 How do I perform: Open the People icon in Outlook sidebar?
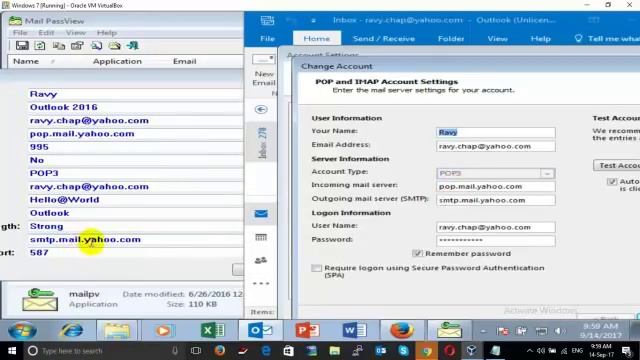pyautogui.click(x=261, y=260)
